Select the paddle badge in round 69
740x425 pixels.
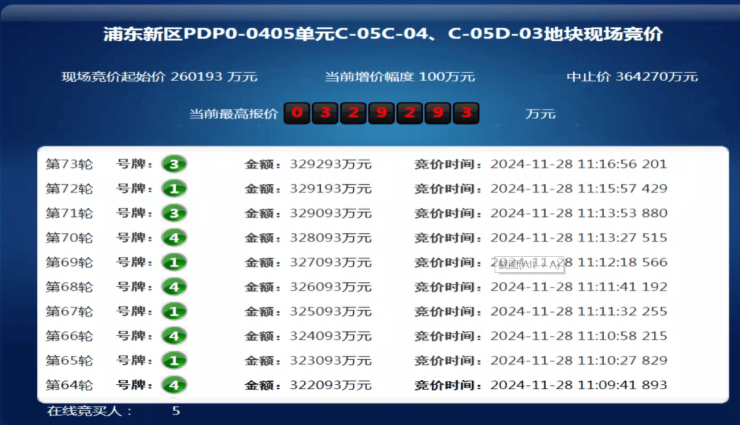click(174, 262)
